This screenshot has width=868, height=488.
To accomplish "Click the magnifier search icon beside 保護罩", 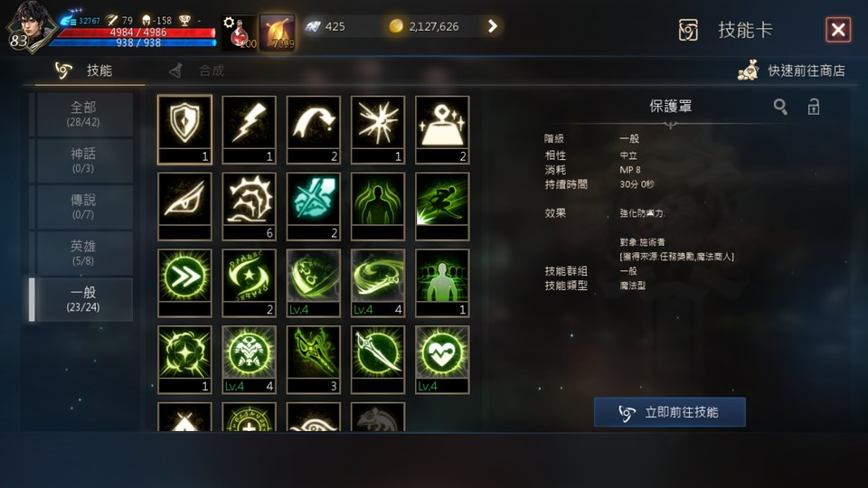I will (x=780, y=107).
